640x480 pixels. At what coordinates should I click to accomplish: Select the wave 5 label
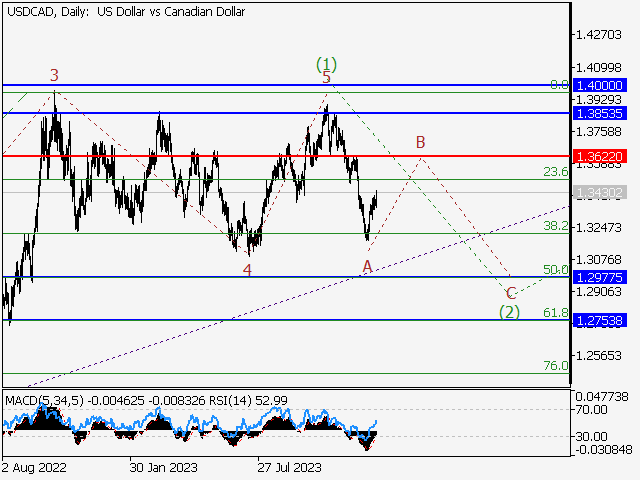(327, 77)
